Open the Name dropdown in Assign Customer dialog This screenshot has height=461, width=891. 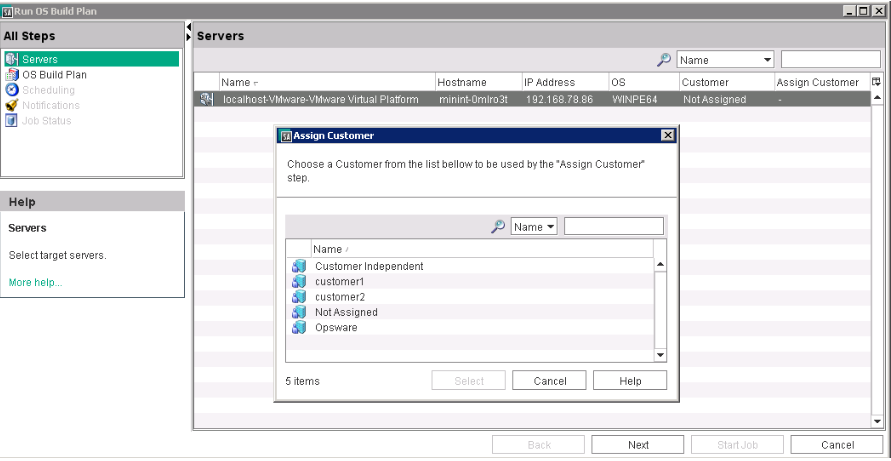534,227
